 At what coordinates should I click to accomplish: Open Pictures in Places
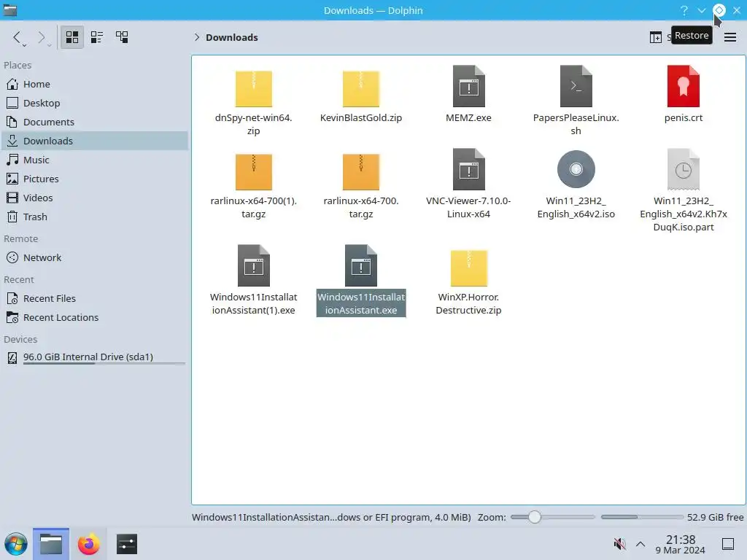click(x=95, y=179)
